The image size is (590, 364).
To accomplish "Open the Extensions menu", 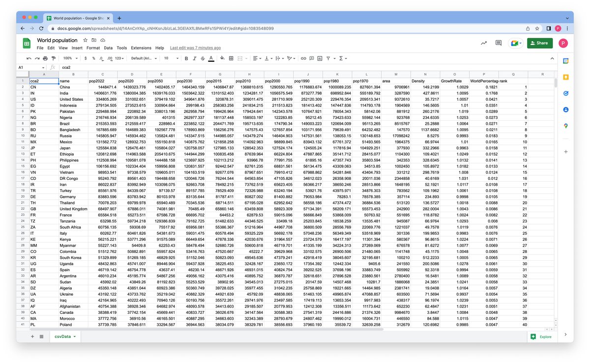I will pos(141,48).
